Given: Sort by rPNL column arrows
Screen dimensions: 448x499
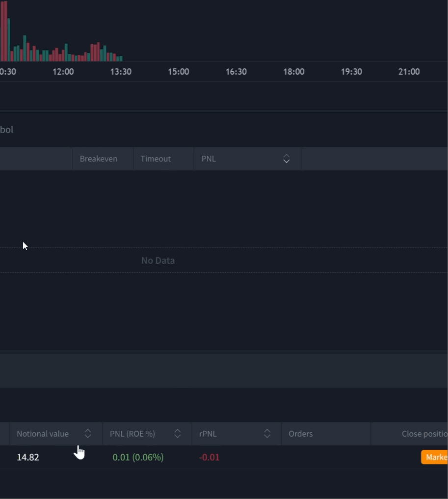Looking at the screenshot, I should point(267,434).
